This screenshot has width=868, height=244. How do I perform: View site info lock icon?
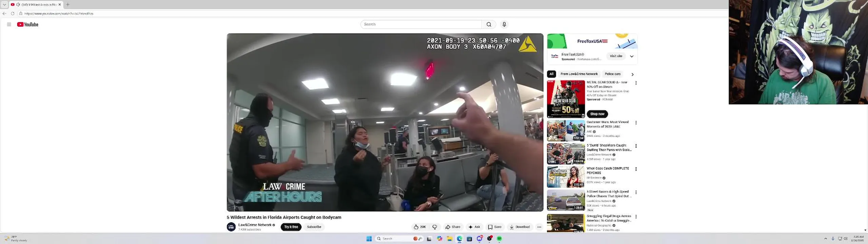click(21, 14)
